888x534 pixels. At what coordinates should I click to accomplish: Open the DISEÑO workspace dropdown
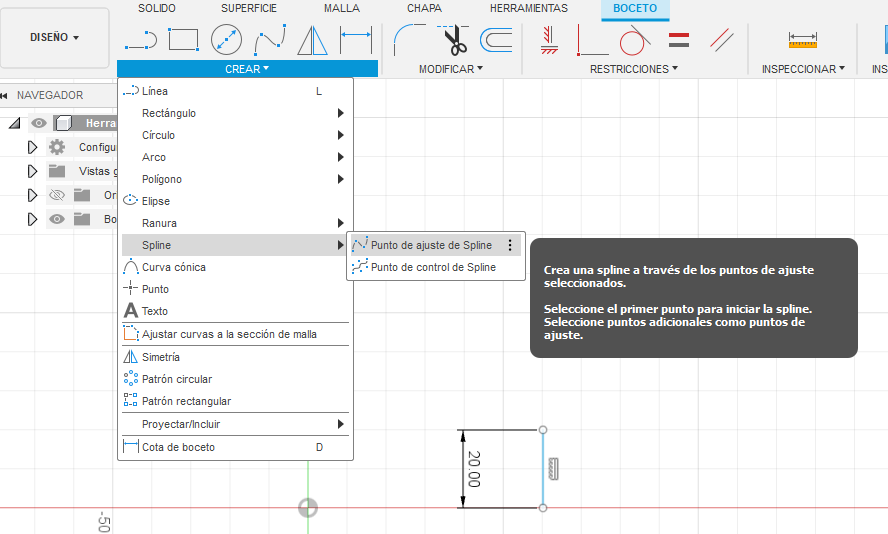coord(54,37)
